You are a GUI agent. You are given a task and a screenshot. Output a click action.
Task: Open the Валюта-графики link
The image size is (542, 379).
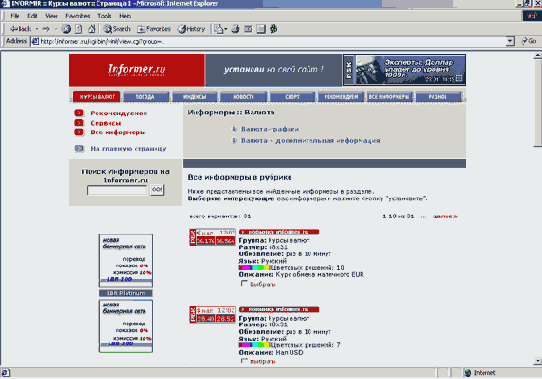point(270,129)
